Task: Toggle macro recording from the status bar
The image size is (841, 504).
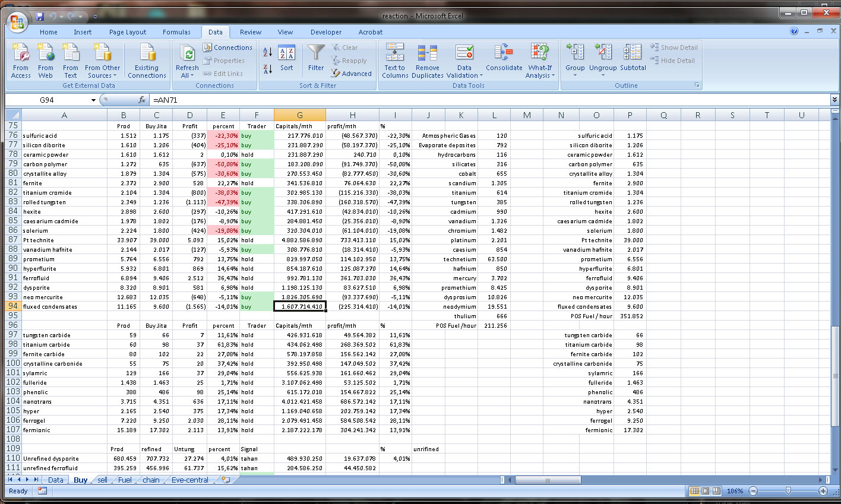Action: click(x=42, y=491)
